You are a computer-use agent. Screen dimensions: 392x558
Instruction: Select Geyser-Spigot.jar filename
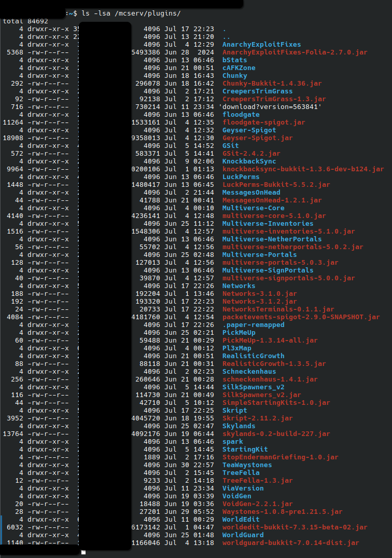[258, 138]
